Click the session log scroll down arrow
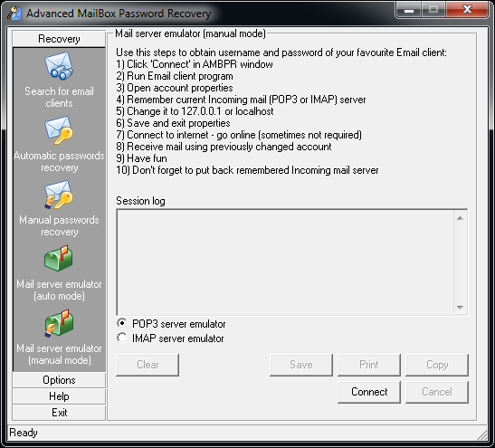495x448 pixels. pos(460,307)
